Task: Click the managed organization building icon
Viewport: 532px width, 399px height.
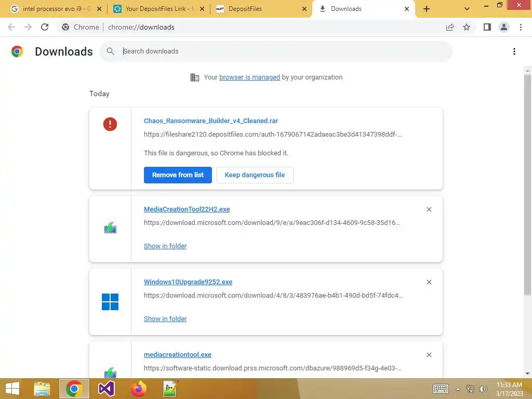Action: (x=195, y=77)
